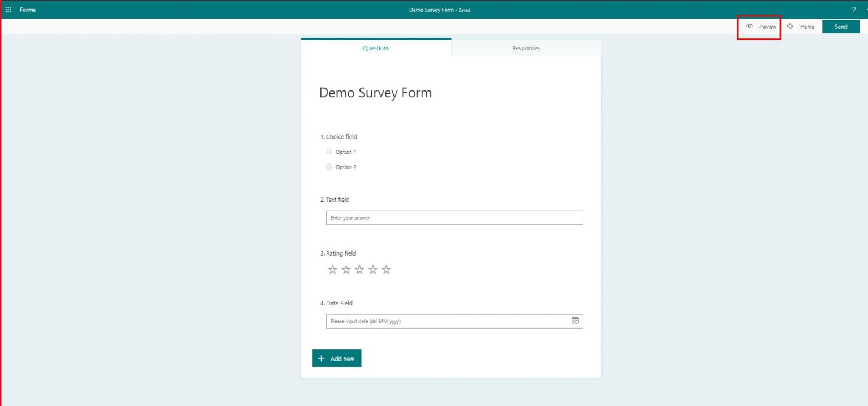
Task: Select the Option 2 radio button
Action: (329, 166)
